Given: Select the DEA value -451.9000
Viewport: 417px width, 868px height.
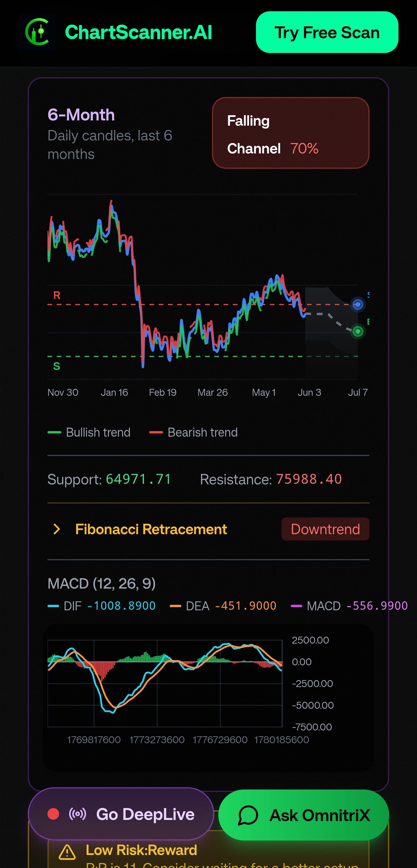Looking at the screenshot, I should [x=245, y=606].
